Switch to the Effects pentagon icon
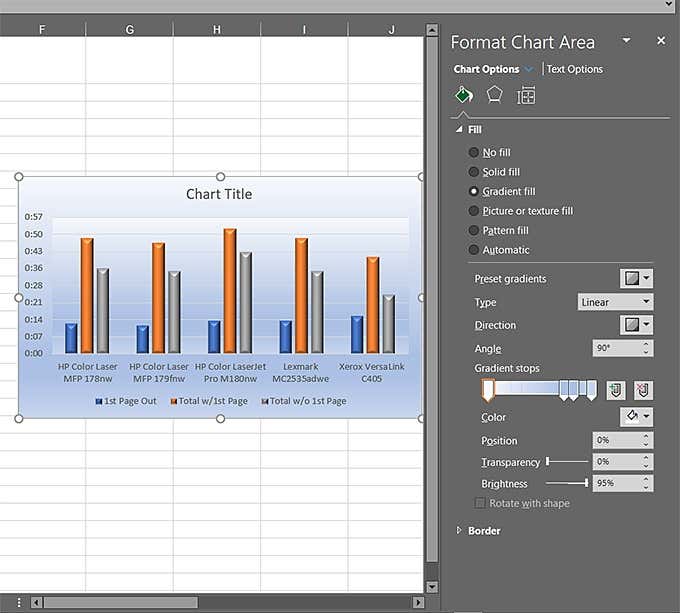This screenshot has width=680, height=613. click(x=494, y=95)
